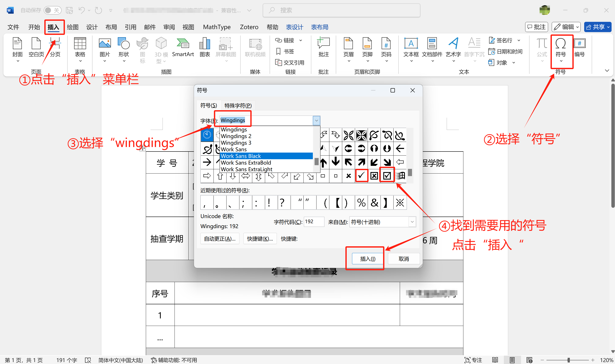Switch to 阅读 read mode view in status bar
This screenshot has height=364, width=615.
(495, 360)
